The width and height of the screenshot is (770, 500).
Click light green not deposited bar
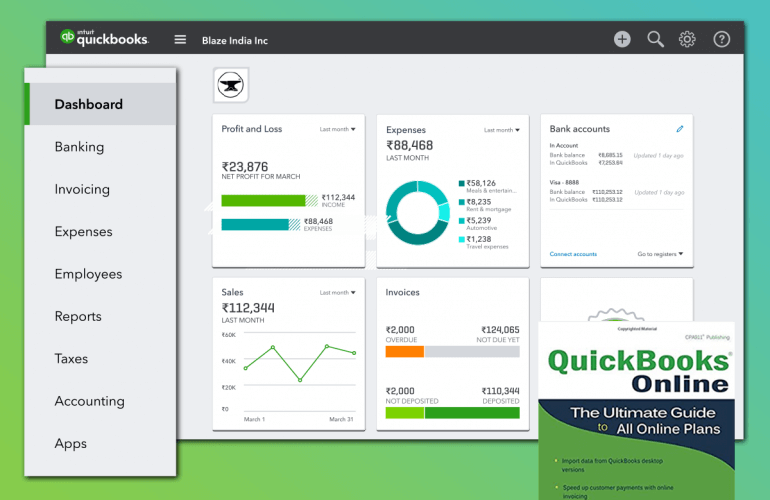coord(405,413)
